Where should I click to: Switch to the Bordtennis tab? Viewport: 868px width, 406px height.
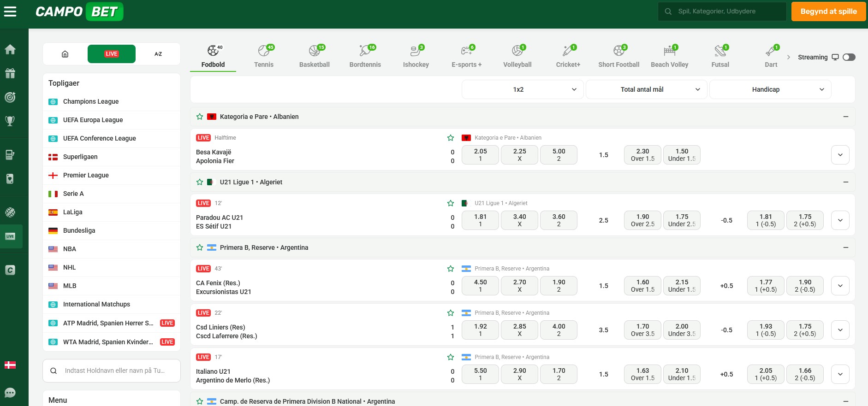365,57
